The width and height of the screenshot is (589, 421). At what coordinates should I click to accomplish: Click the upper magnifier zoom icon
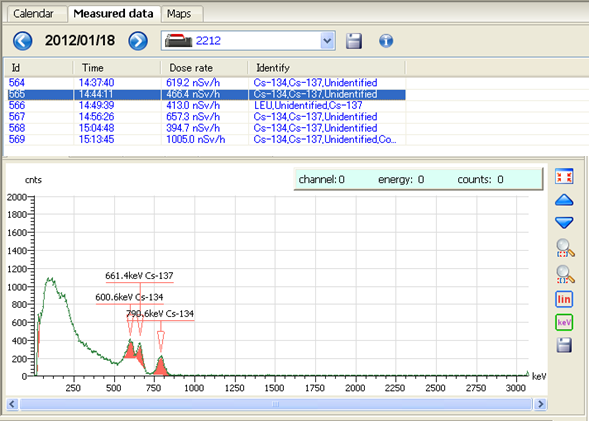pos(565,248)
